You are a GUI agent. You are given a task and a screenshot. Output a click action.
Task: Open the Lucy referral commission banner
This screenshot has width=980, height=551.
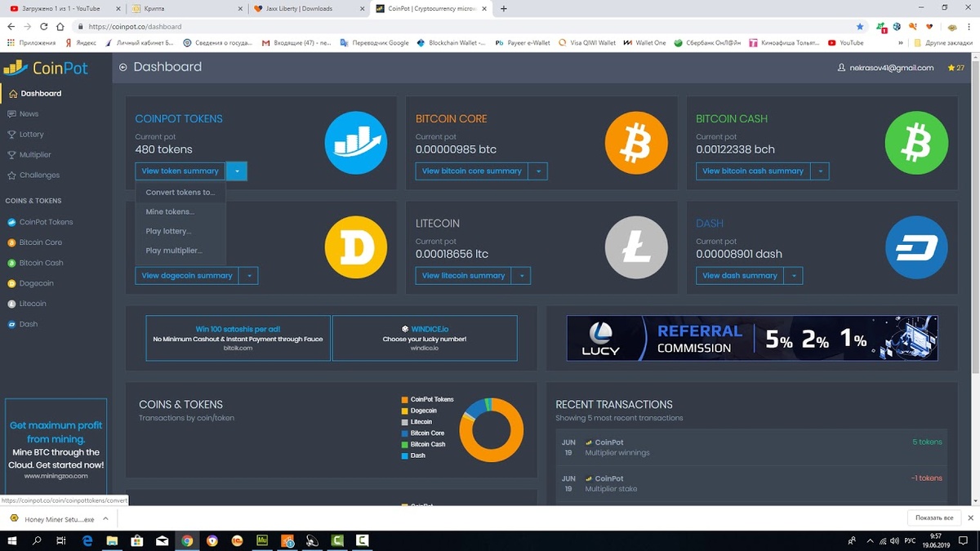[752, 338]
